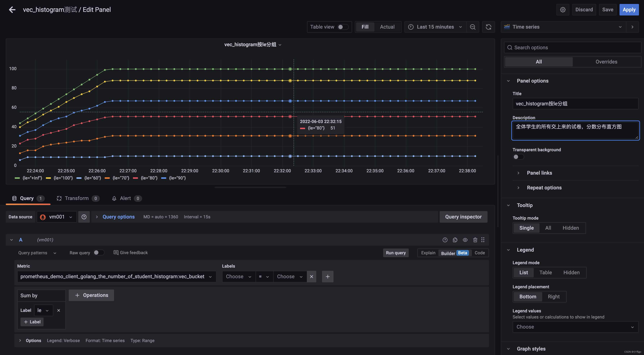Open dashboard settings gear icon
This screenshot has width=644, height=355.
click(563, 10)
